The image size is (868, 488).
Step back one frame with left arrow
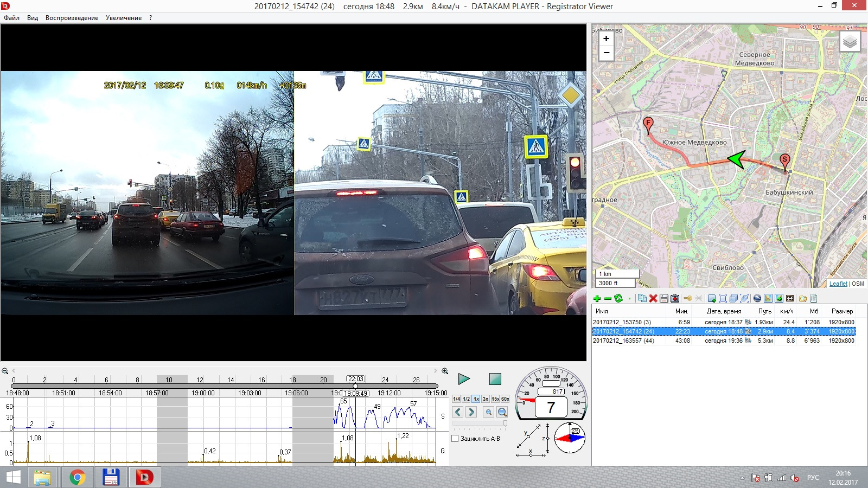[458, 412]
